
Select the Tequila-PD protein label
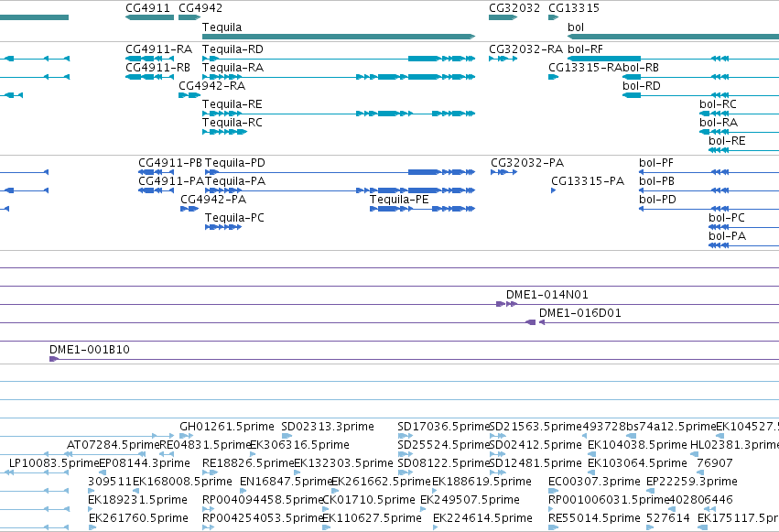(x=235, y=163)
